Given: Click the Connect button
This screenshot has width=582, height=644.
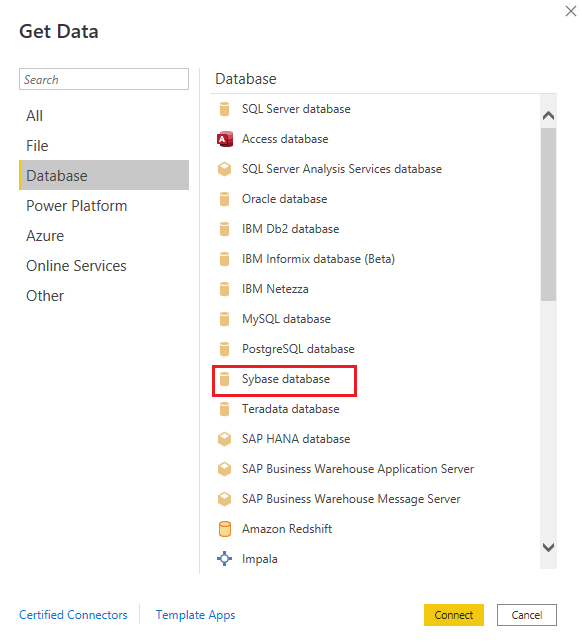Looking at the screenshot, I should tap(454, 615).
